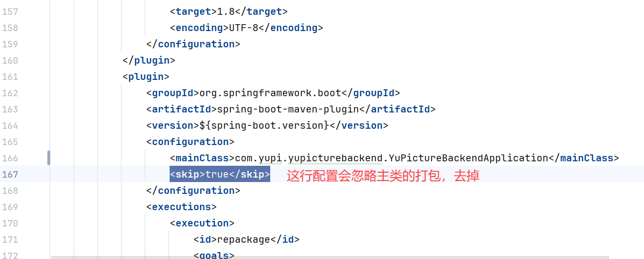
Task: Click the goals tag on line 172
Action: point(214,255)
